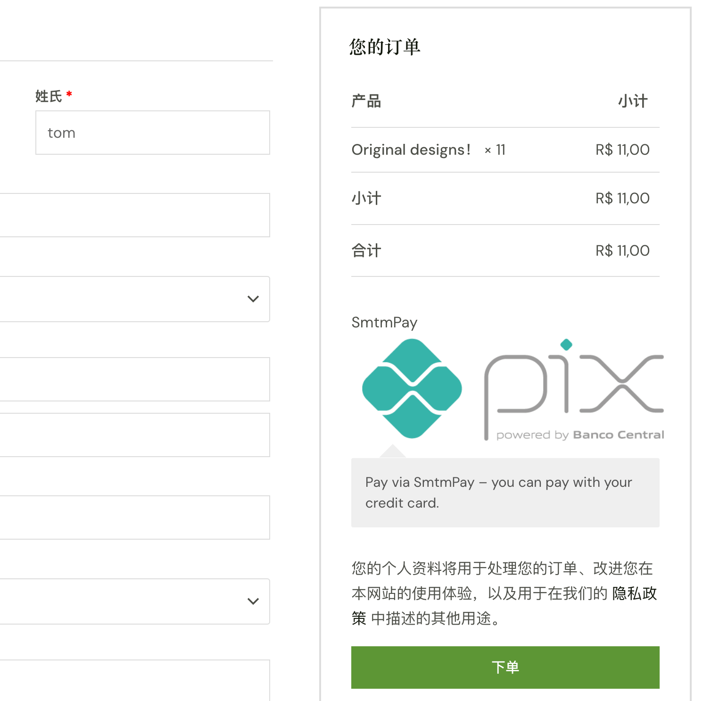
Task: Select the Pix logo payment image
Action: (x=513, y=389)
